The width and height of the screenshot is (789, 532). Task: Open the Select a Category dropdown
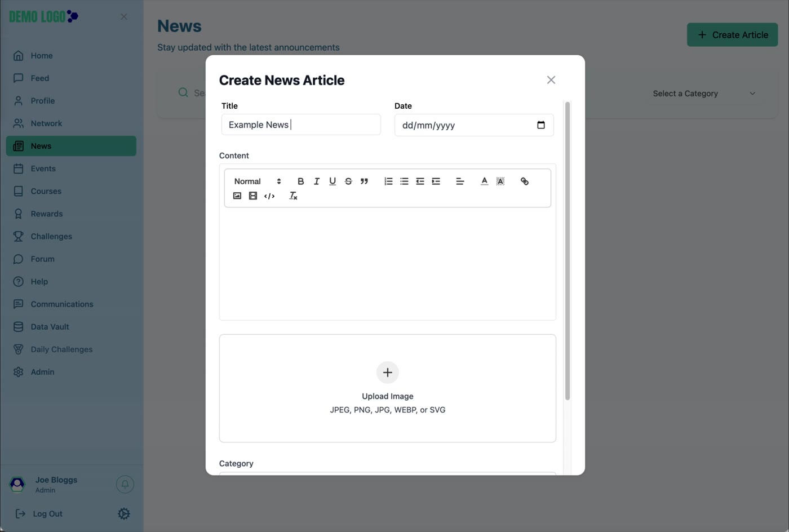pyautogui.click(x=704, y=94)
